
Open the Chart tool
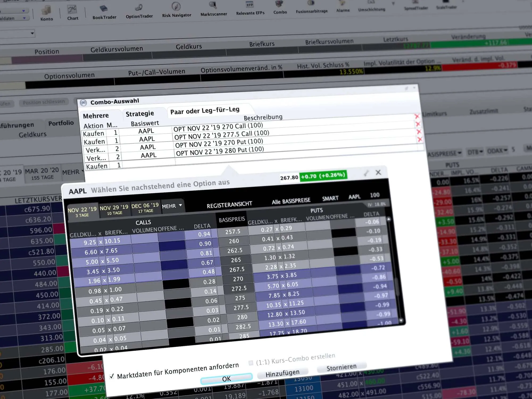point(72,13)
